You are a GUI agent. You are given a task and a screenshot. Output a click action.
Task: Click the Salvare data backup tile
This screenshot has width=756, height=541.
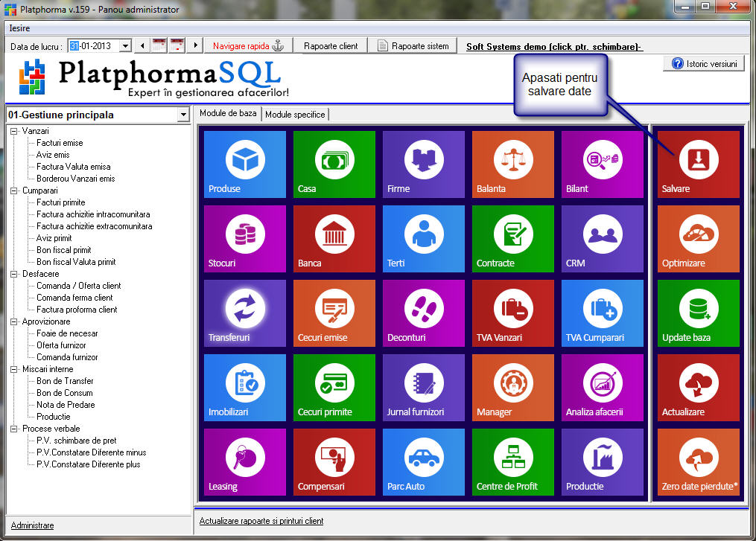tap(698, 164)
